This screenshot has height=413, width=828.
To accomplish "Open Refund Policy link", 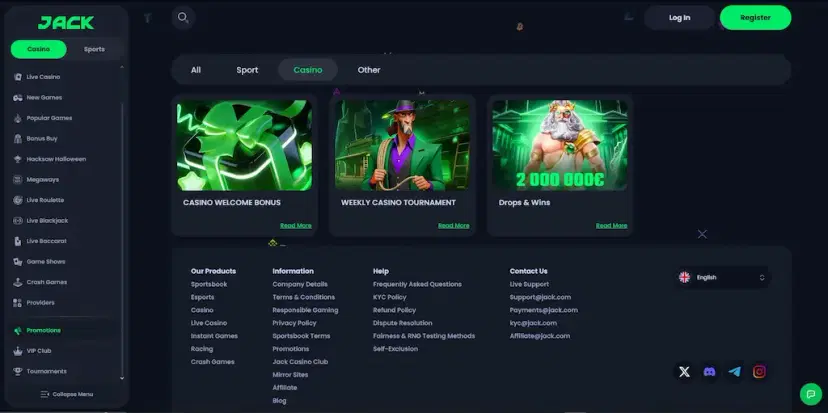I will point(394,310).
